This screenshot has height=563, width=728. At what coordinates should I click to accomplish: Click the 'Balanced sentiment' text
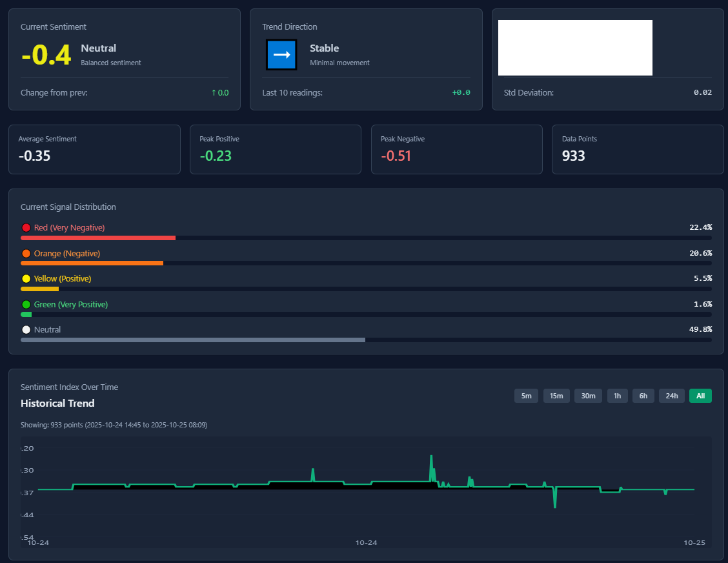[111, 63]
